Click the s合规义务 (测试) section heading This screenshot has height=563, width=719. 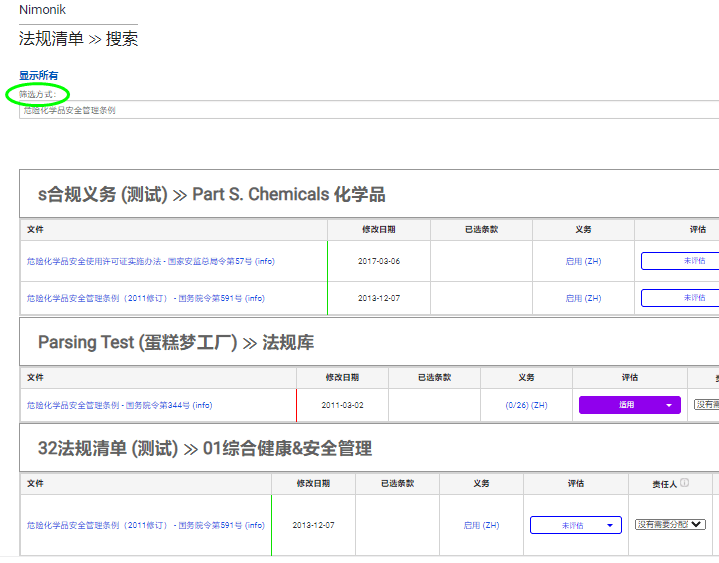103,194
